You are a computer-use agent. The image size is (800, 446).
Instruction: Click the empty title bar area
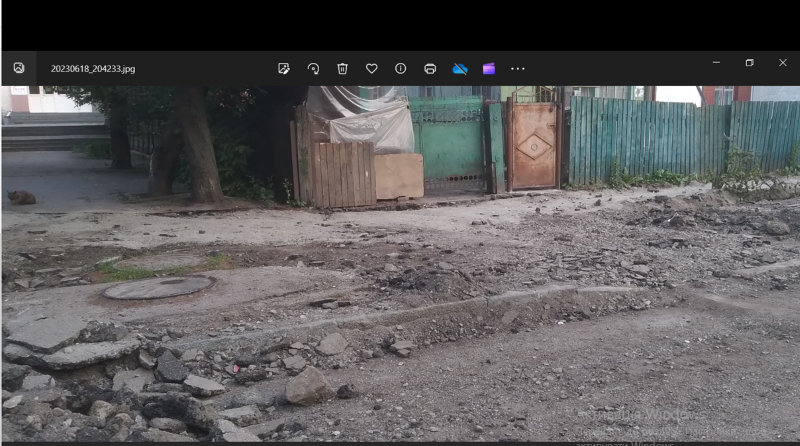[x=620, y=68]
